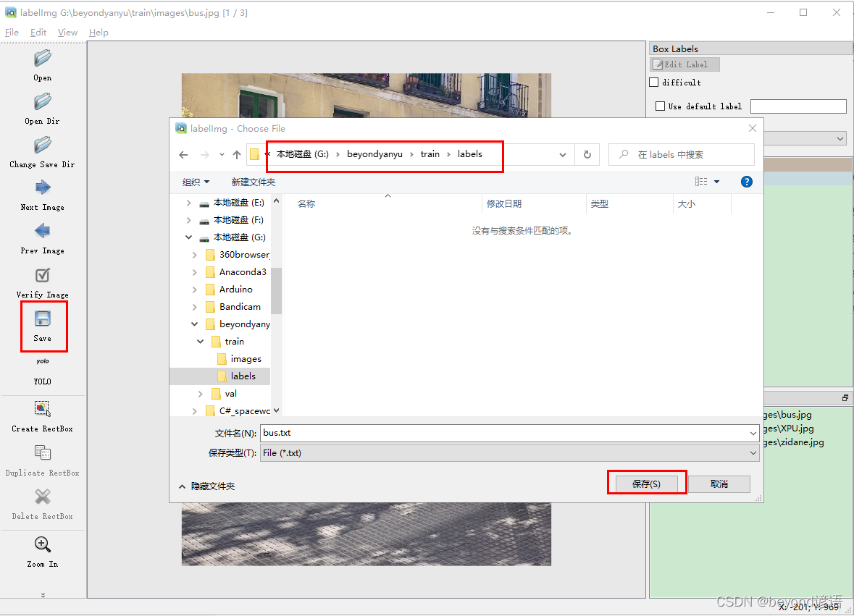
Task: Open the Help menu
Action: click(x=99, y=32)
